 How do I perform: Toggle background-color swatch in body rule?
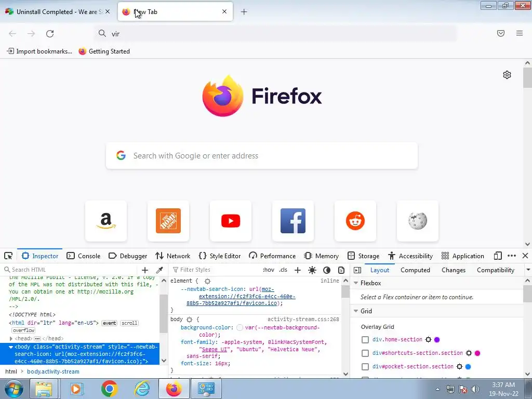[240, 327]
